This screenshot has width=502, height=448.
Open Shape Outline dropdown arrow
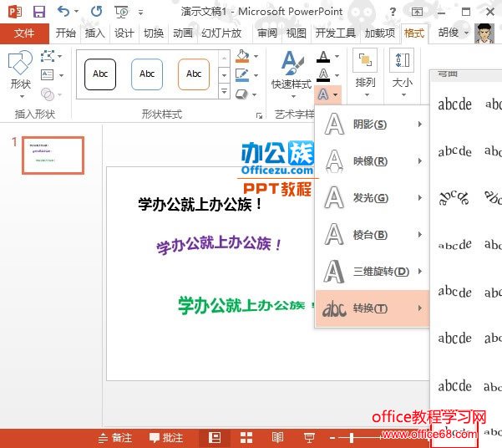click(256, 75)
